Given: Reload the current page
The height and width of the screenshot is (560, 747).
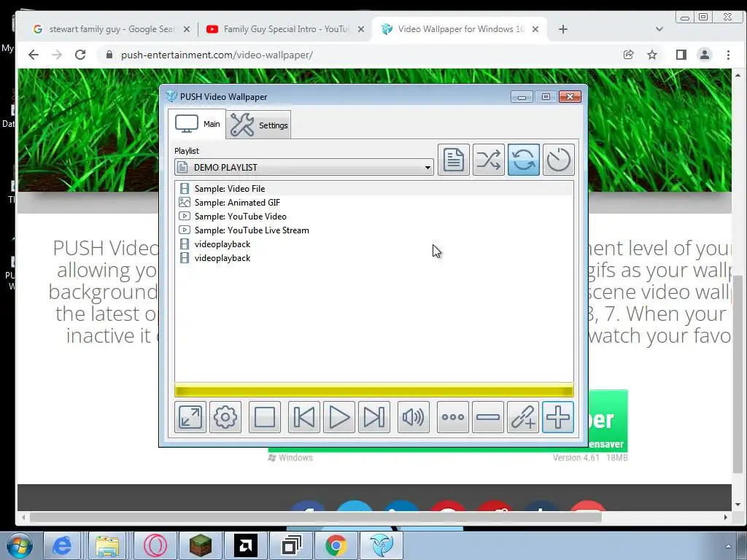Looking at the screenshot, I should point(80,55).
